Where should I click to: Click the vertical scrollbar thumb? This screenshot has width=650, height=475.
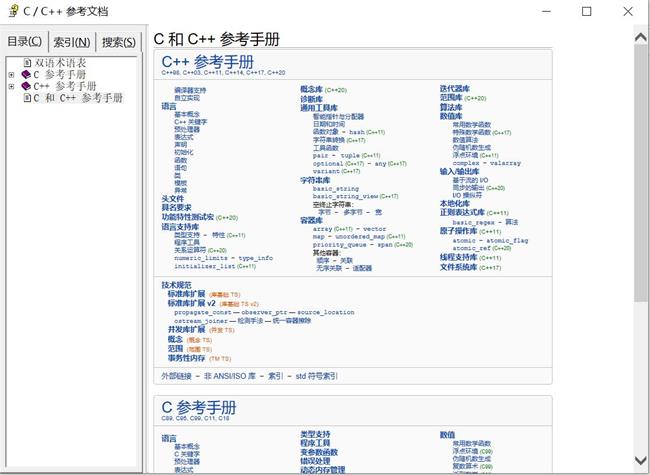coord(641,173)
